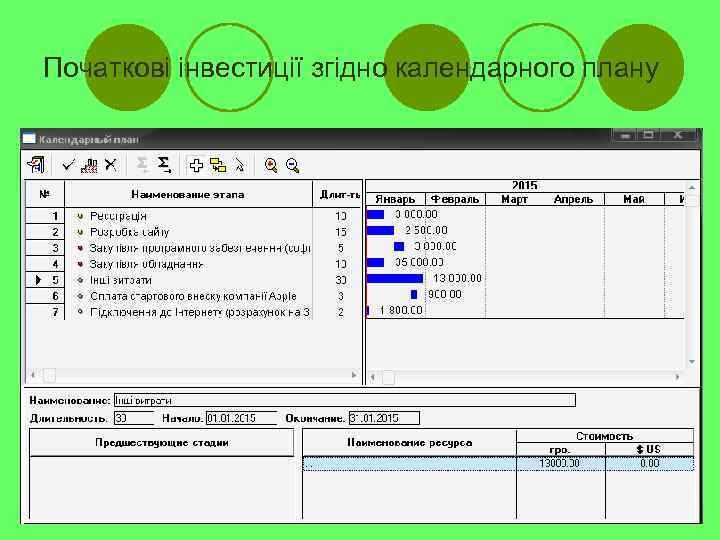Viewport: 720px width, 540px height.
Task: Click the Май month header
Action: point(634,199)
